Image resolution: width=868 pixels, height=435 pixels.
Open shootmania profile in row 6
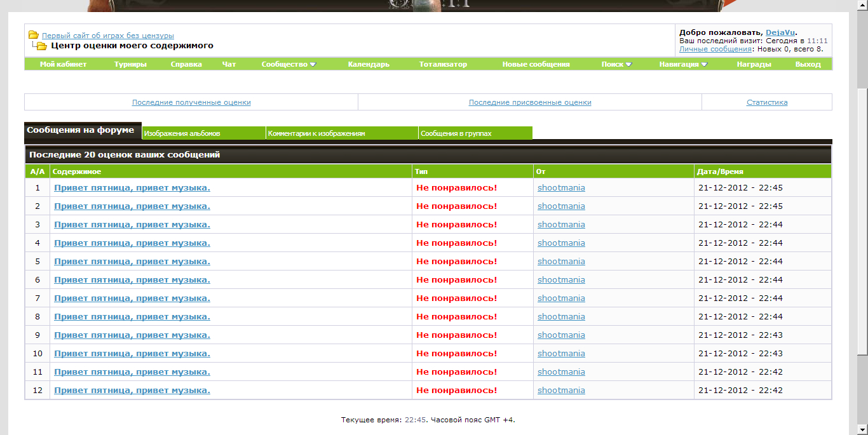[561, 280]
